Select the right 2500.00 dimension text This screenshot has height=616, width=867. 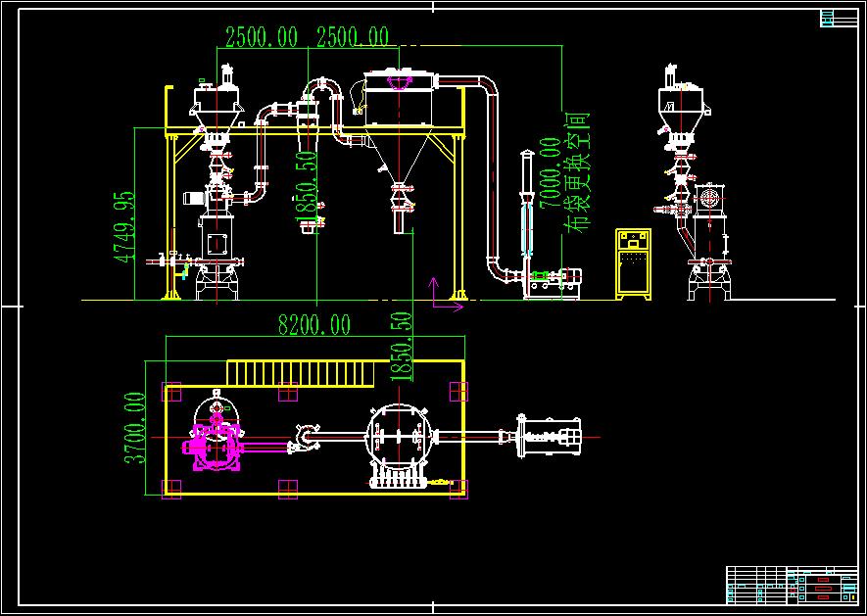tap(353, 37)
